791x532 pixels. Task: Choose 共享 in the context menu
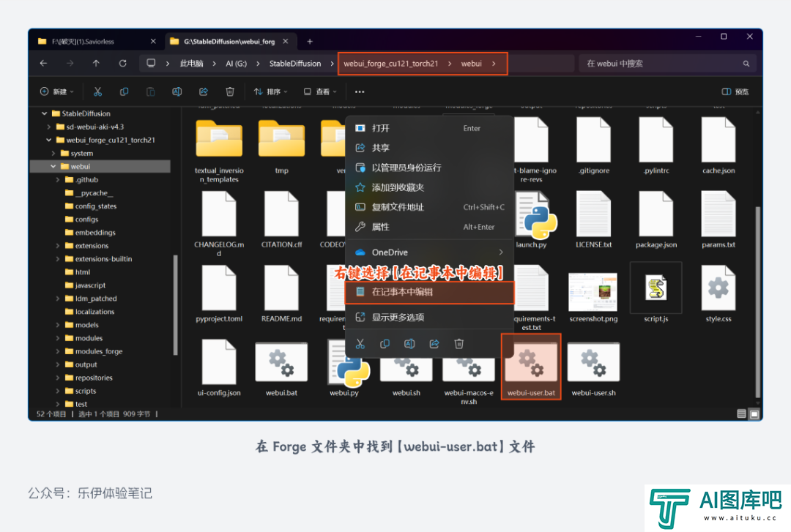click(x=430, y=148)
